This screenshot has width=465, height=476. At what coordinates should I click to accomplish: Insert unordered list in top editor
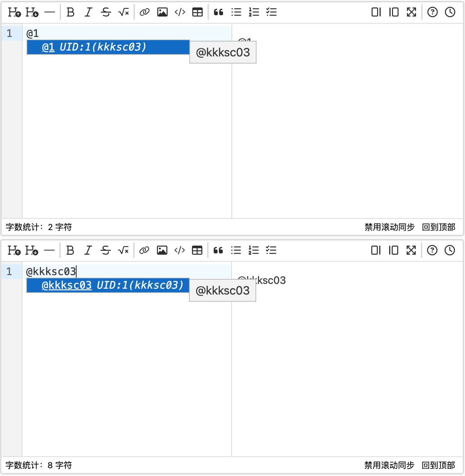pos(236,12)
